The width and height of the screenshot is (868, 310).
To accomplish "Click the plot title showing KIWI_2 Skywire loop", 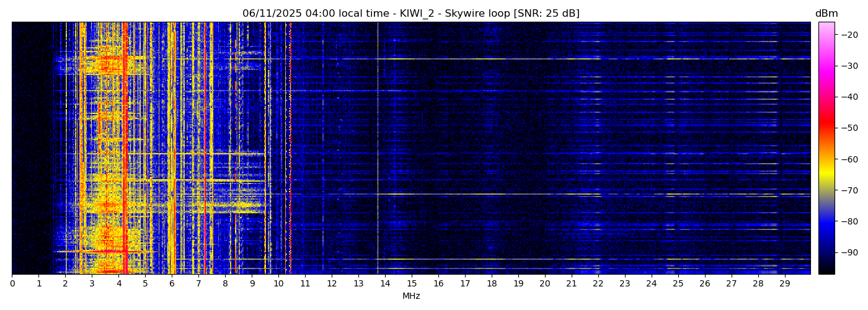I will 410,14.
